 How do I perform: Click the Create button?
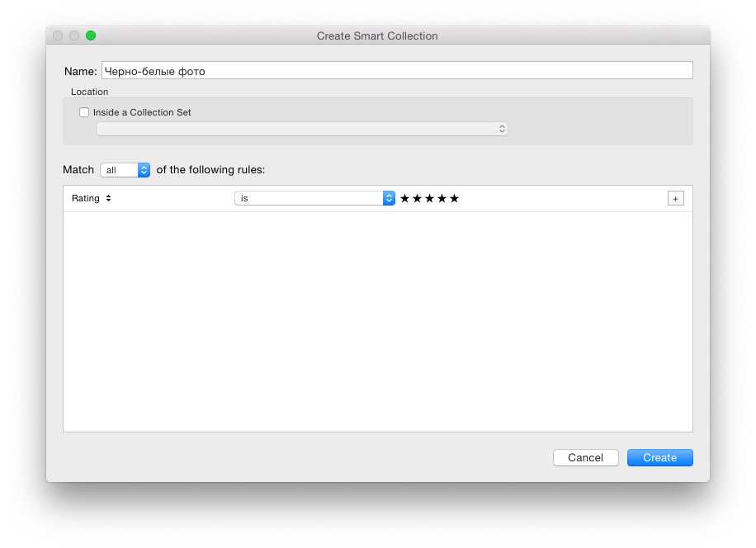[659, 458]
